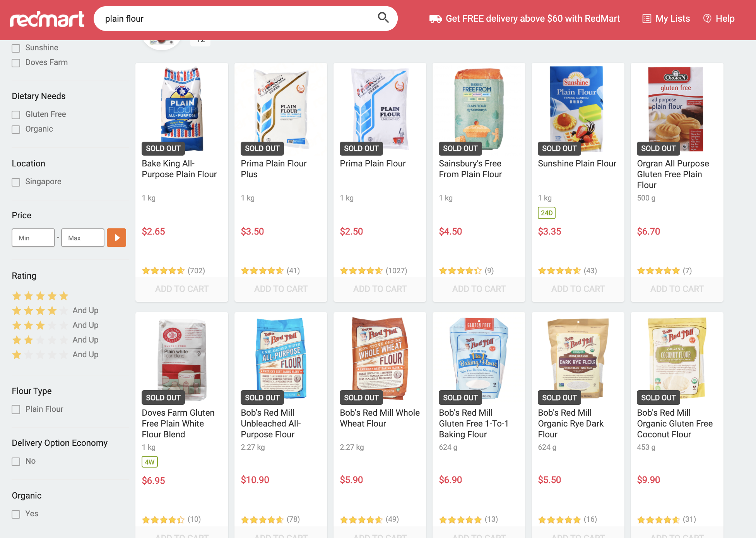The height and width of the screenshot is (538, 756).
Task: Click the Sunshine Plain Flour product image
Action: tap(576, 108)
